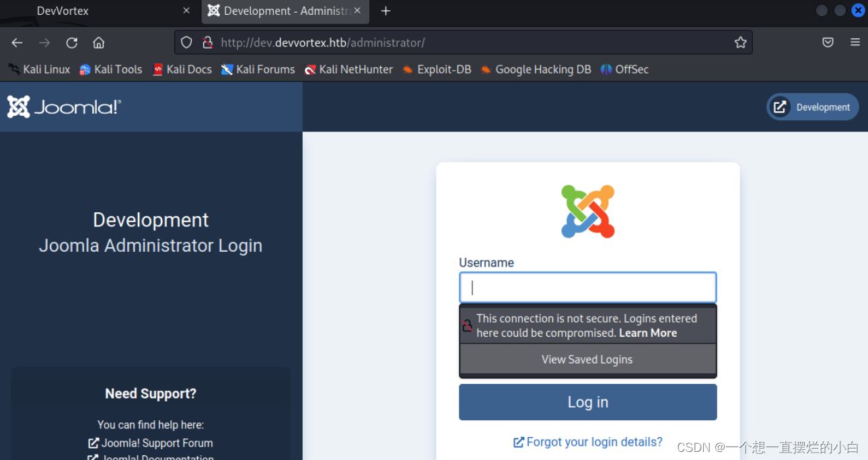Click the Development button top right
868x460 pixels.
[x=812, y=106]
